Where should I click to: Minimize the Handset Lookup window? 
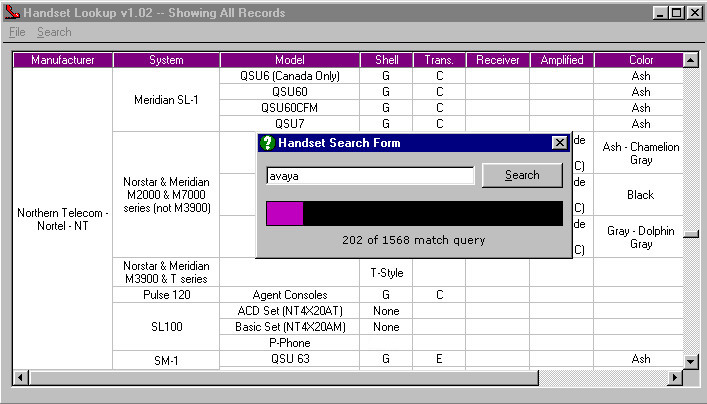(660, 13)
